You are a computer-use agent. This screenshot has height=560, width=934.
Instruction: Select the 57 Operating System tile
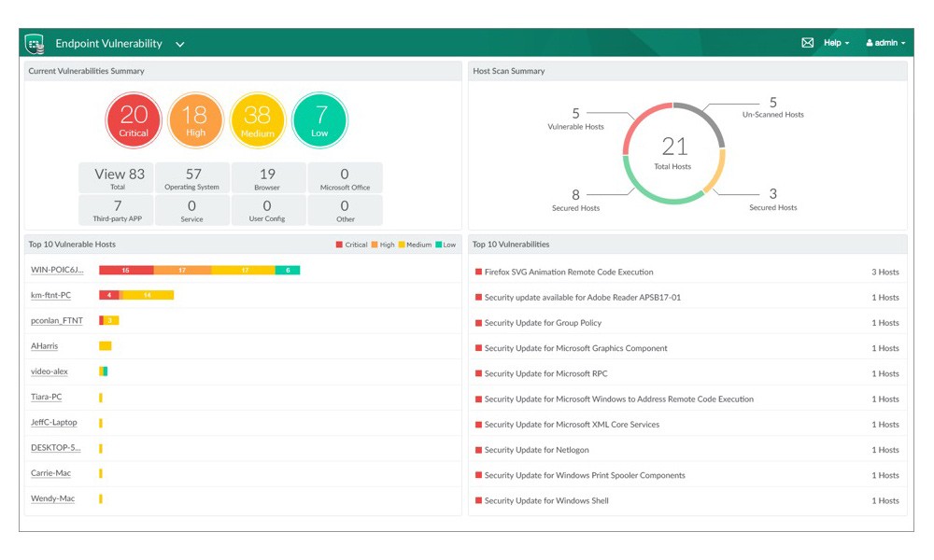tap(191, 178)
